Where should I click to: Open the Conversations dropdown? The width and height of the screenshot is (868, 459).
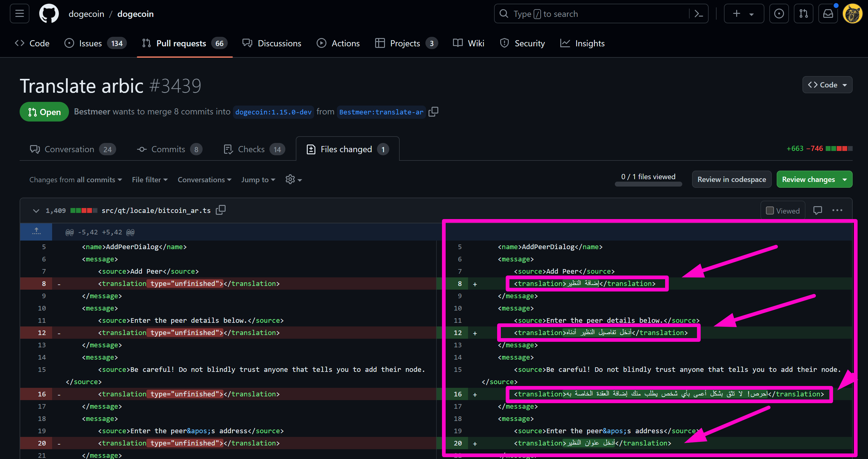point(204,179)
